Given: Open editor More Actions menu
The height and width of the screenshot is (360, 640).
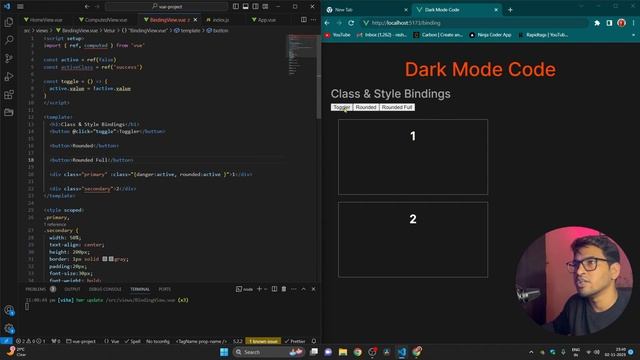Looking at the screenshot, I should coord(313,20).
